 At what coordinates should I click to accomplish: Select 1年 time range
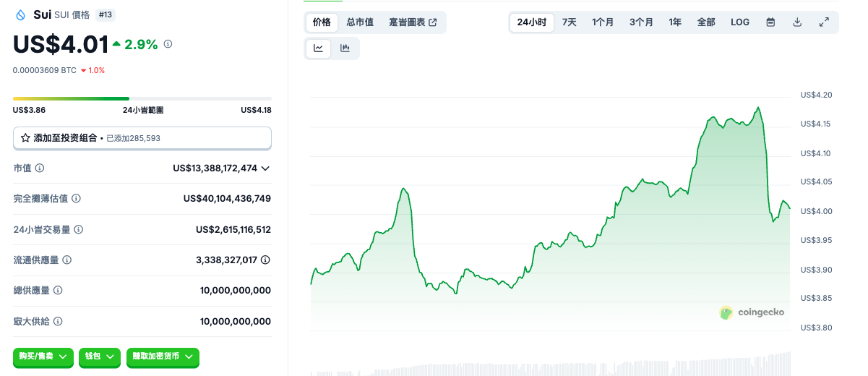675,22
